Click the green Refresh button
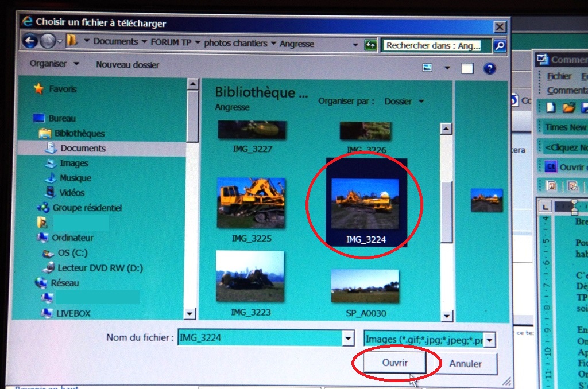The width and height of the screenshot is (588, 389). tap(371, 45)
